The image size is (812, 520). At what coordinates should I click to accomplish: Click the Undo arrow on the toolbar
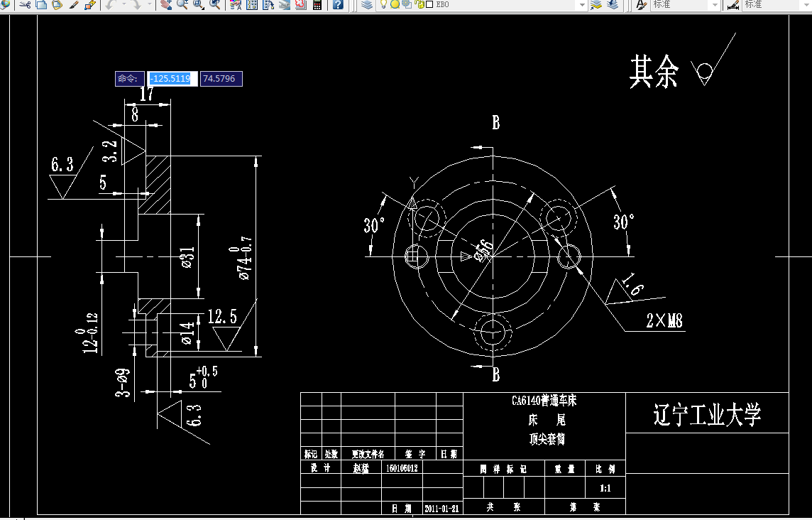[x=108, y=6]
